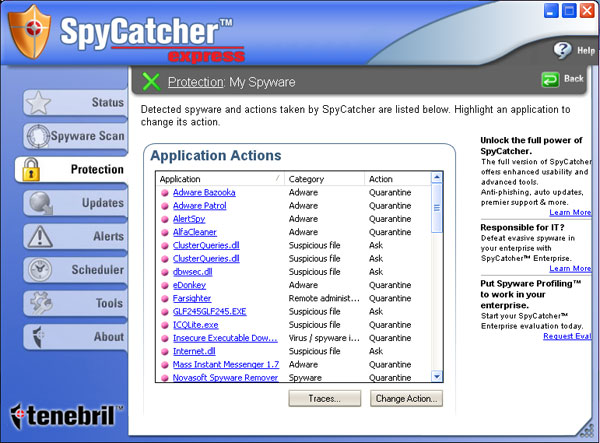Click the tenebril logo
This screenshot has height=443, width=600.
pos(67,416)
